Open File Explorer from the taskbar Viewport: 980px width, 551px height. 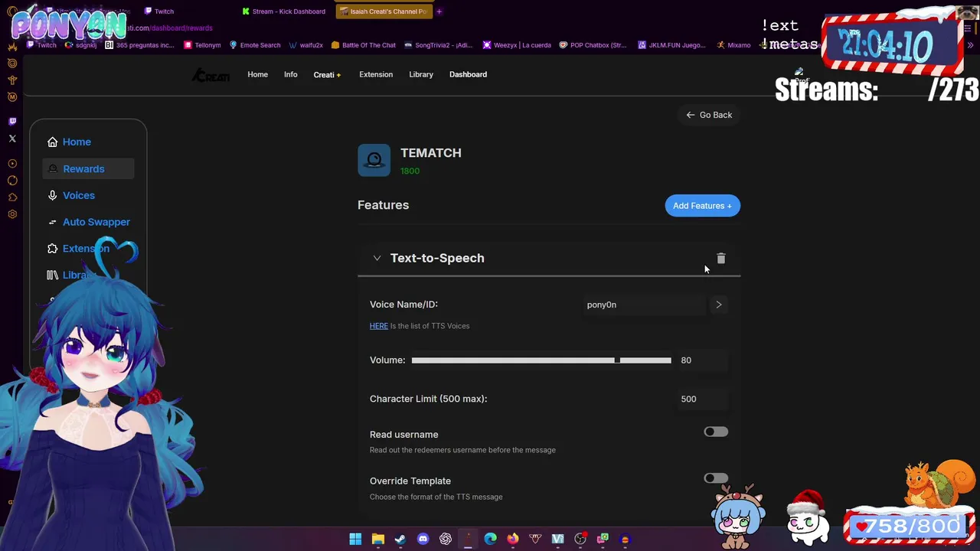coord(377,539)
